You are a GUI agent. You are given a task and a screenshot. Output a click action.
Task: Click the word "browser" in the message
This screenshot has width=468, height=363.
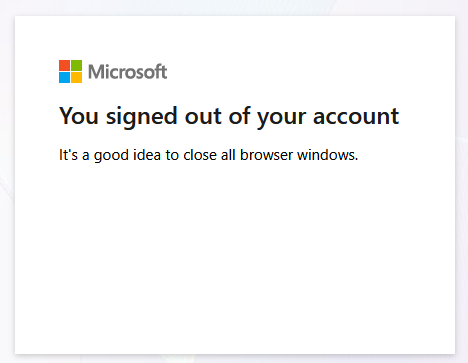pos(266,155)
